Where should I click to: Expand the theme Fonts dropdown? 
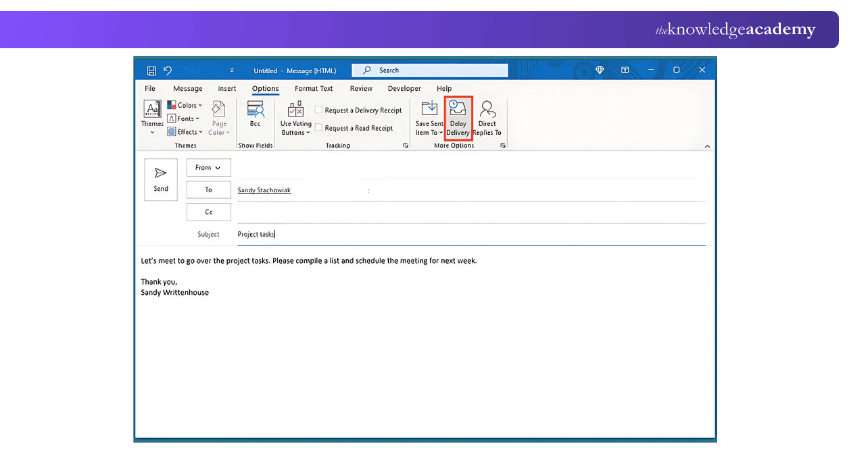coord(183,118)
